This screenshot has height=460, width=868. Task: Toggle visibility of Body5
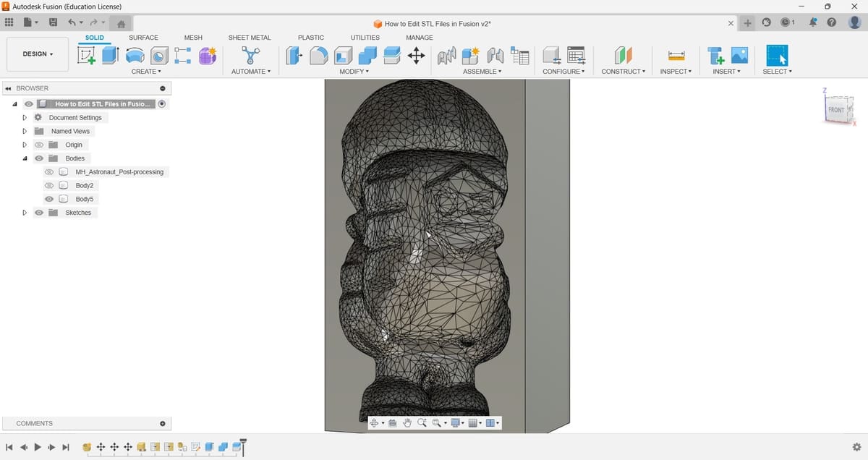pyautogui.click(x=49, y=199)
